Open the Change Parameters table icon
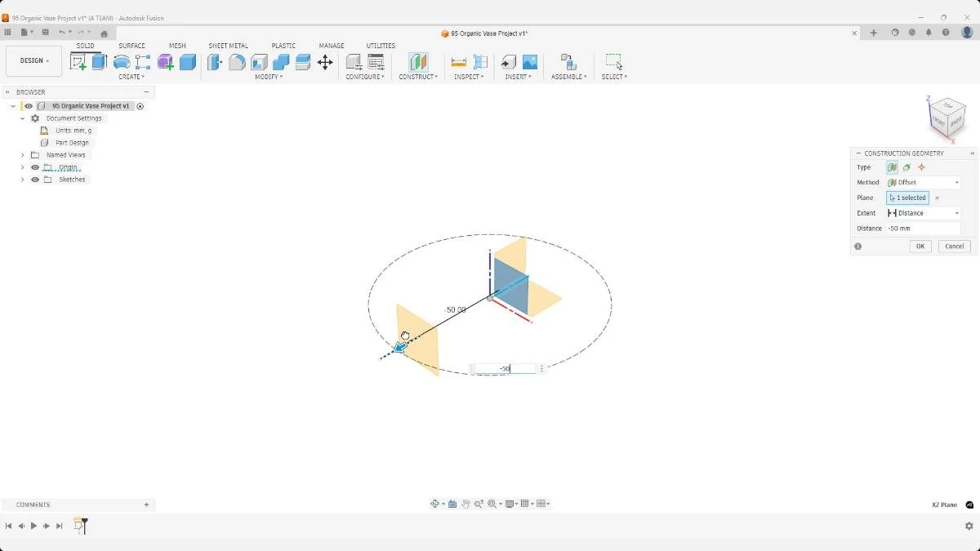Viewport: 980px width, 551px height. (376, 62)
